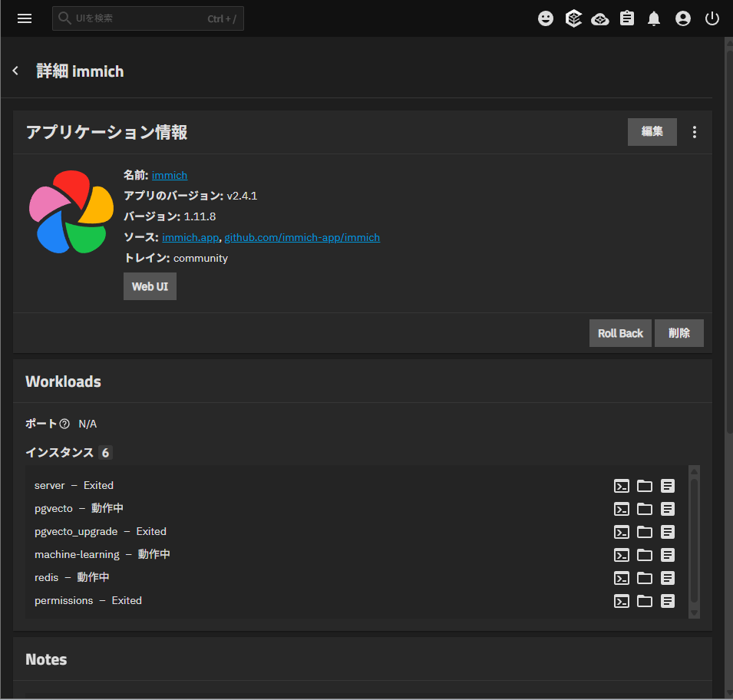
Task: Open shell for the permissions instance
Action: pos(621,601)
